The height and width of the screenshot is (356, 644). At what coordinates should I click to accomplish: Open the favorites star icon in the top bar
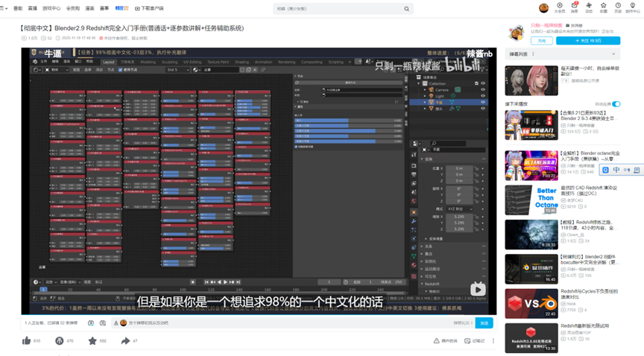[x=603, y=5]
